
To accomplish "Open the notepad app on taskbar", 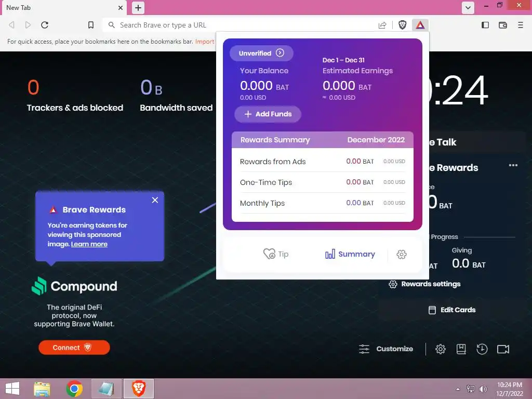I will click(107, 389).
